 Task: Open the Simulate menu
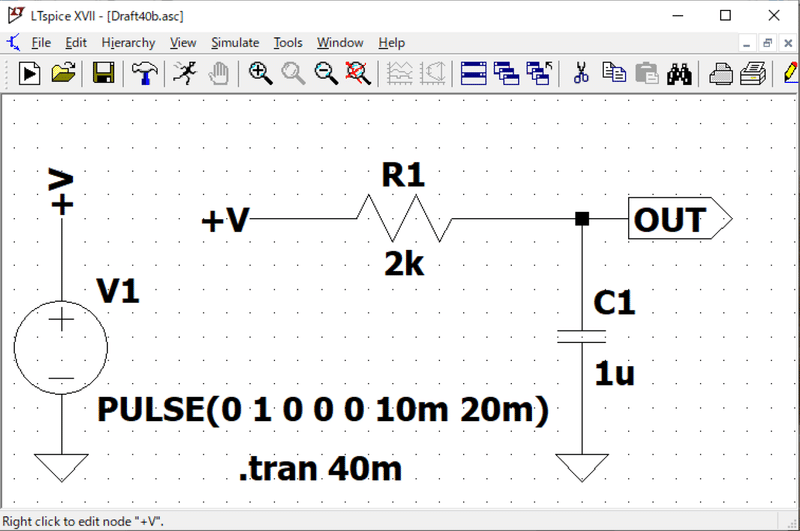pyautogui.click(x=235, y=43)
